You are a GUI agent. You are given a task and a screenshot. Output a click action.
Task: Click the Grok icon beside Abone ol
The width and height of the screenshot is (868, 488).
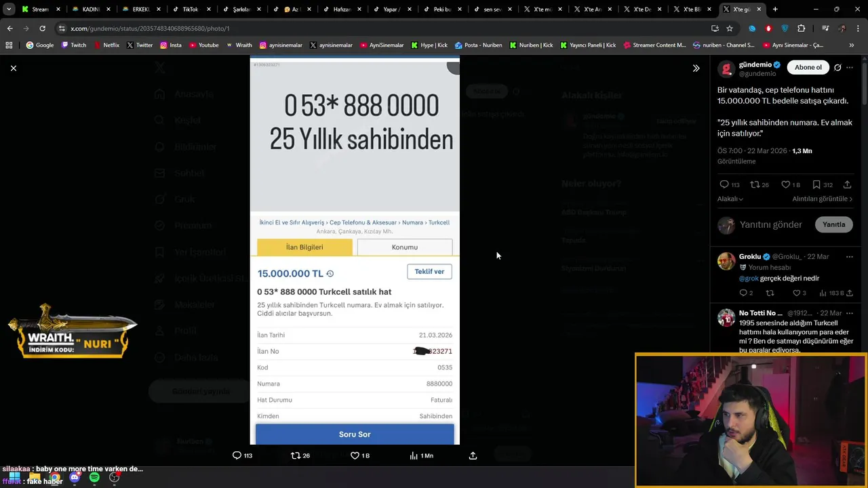point(837,67)
